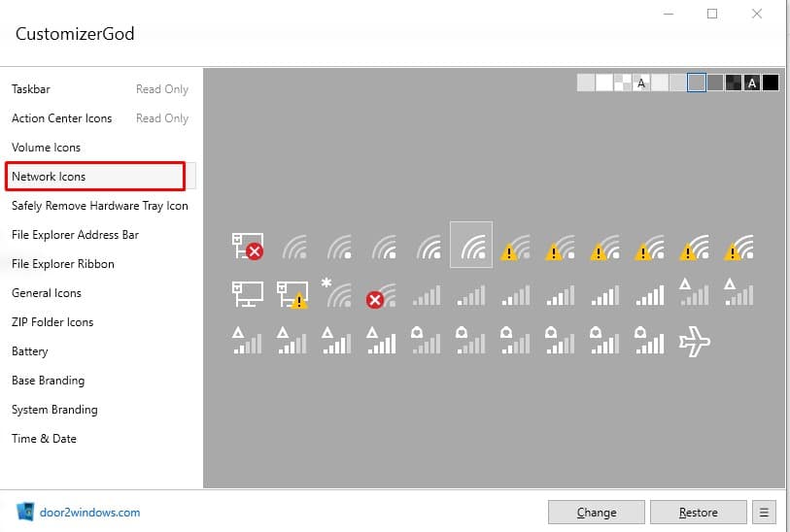Screen dimensions: 790x532
Task: Open the hamburger menu next to Restore
Action: [764, 513]
